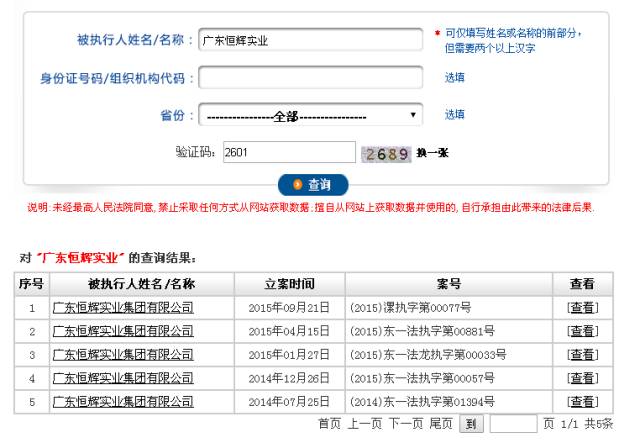Click the 被执行人姓名/名称 column header
640x443 pixels.
coord(142,284)
